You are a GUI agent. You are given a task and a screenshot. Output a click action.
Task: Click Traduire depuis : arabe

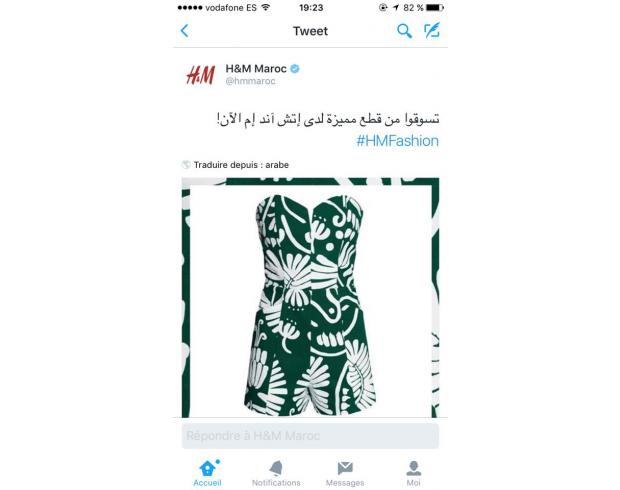pos(241,165)
